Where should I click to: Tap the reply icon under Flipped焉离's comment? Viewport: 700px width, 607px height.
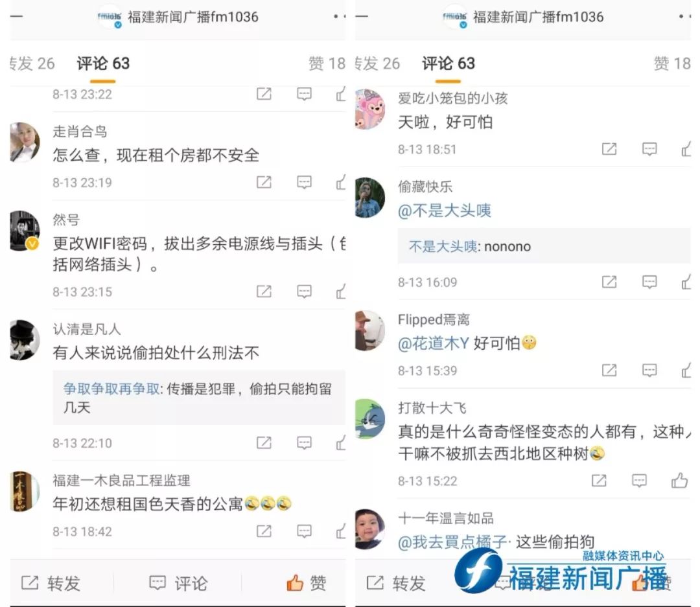[649, 370]
